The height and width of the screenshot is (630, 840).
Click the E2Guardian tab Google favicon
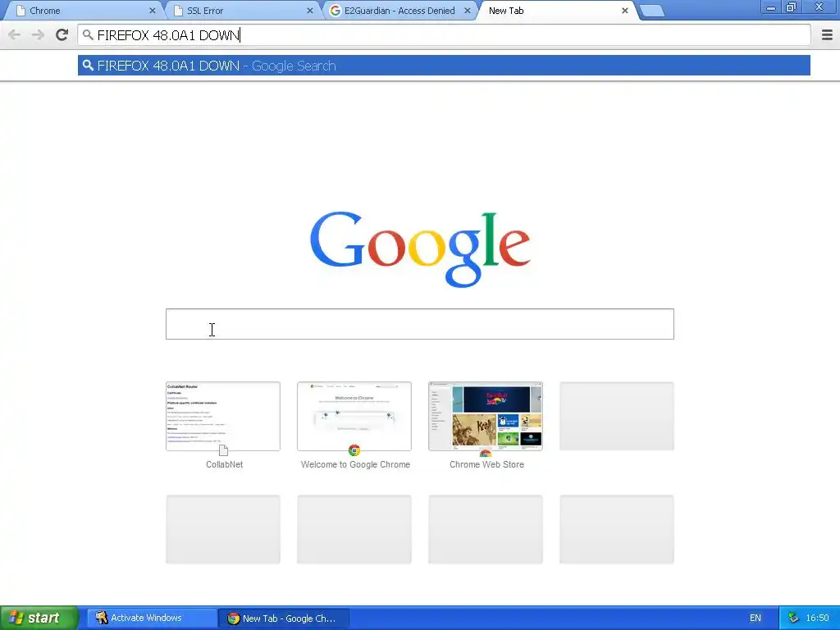336,11
